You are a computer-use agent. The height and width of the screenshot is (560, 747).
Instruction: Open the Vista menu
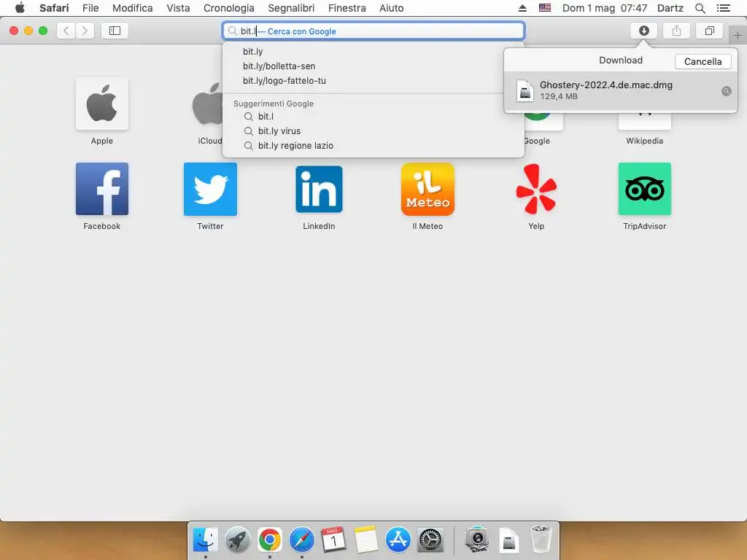tap(178, 8)
